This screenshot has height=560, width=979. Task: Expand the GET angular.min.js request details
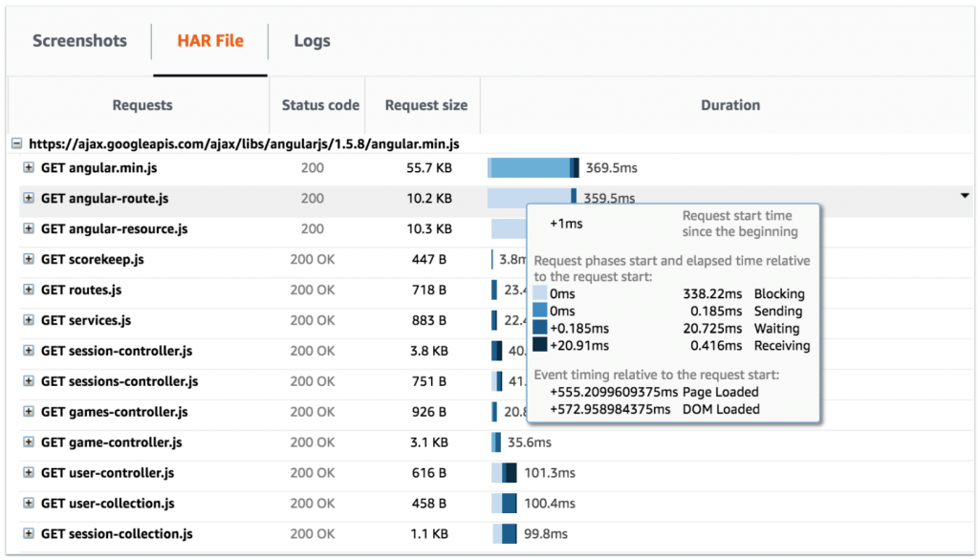(x=27, y=169)
